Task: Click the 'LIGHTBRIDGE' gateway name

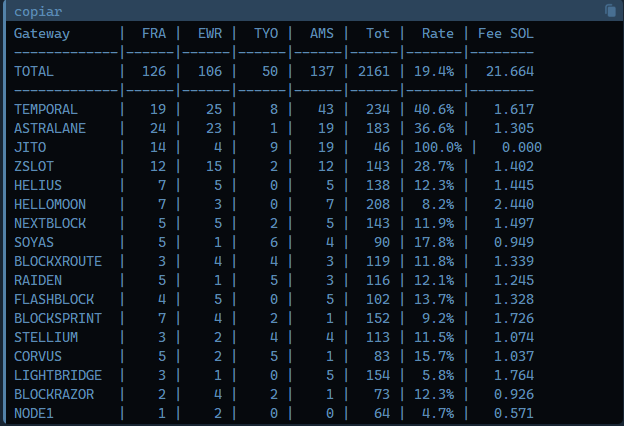Action: coord(58,375)
